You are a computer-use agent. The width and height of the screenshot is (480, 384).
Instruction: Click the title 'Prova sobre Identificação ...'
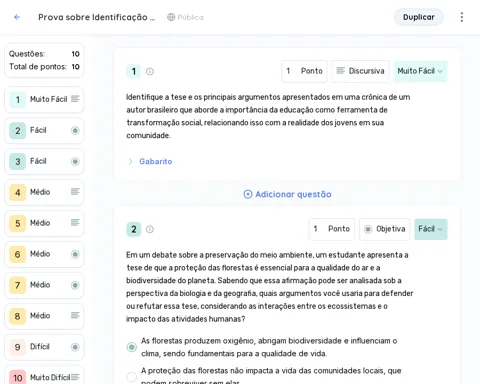96,17
